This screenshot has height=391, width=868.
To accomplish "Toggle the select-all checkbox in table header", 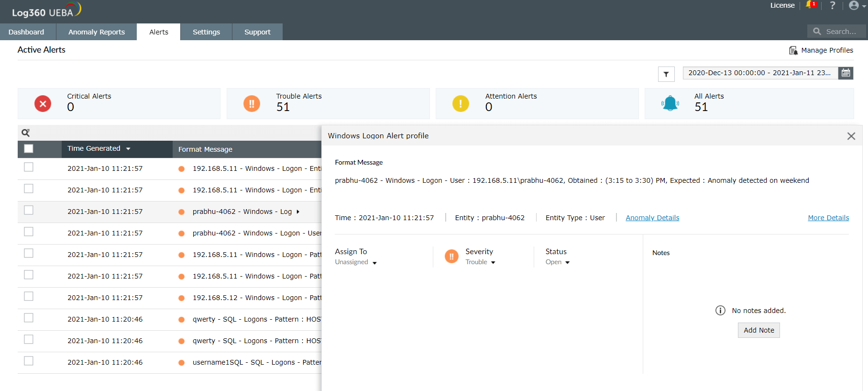I will click(x=29, y=149).
